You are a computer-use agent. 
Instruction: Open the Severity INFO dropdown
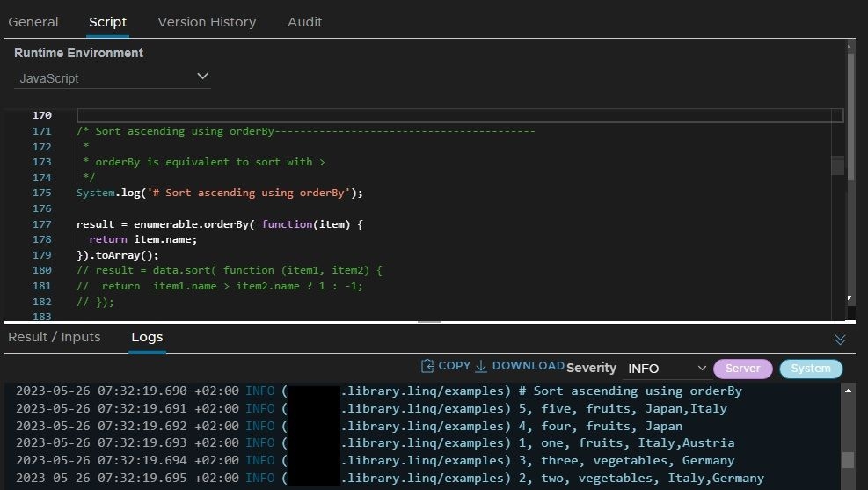(x=666, y=369)
